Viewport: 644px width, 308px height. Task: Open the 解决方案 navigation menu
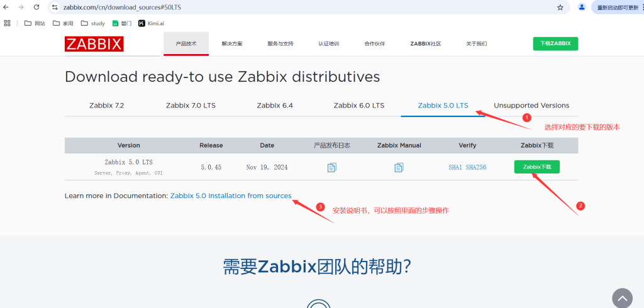[x=232, y=44]
